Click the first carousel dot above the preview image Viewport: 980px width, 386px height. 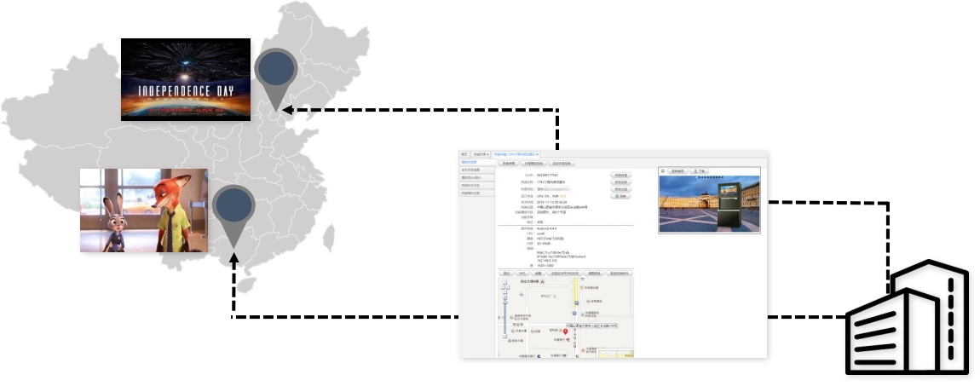tap(697, 177)
